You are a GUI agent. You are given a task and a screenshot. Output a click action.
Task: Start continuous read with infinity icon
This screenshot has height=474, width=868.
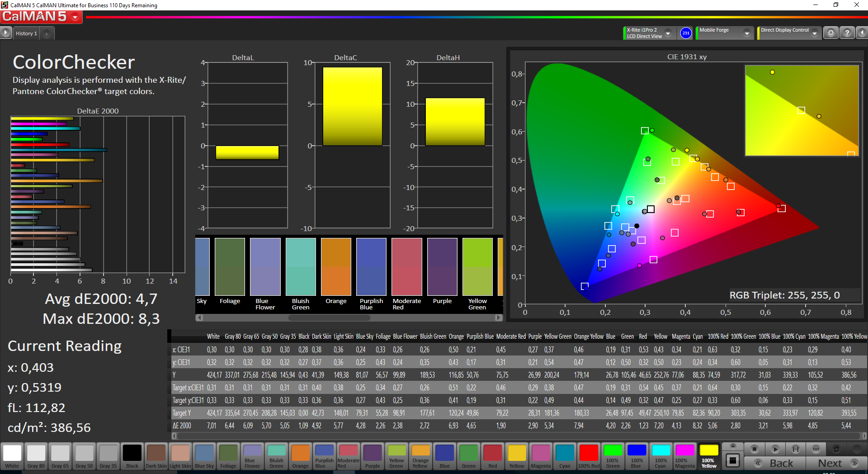pyautogui.click(x=816, y=449)
